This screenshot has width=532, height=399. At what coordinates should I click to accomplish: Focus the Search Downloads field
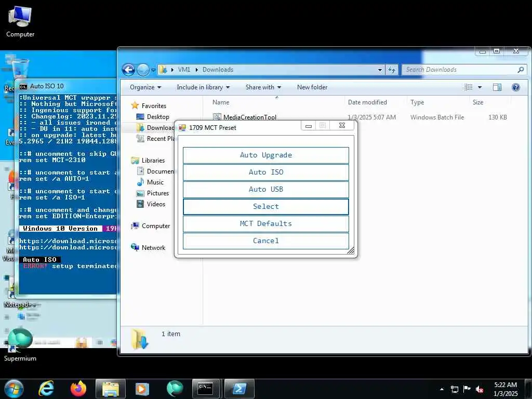pos(460,70)
